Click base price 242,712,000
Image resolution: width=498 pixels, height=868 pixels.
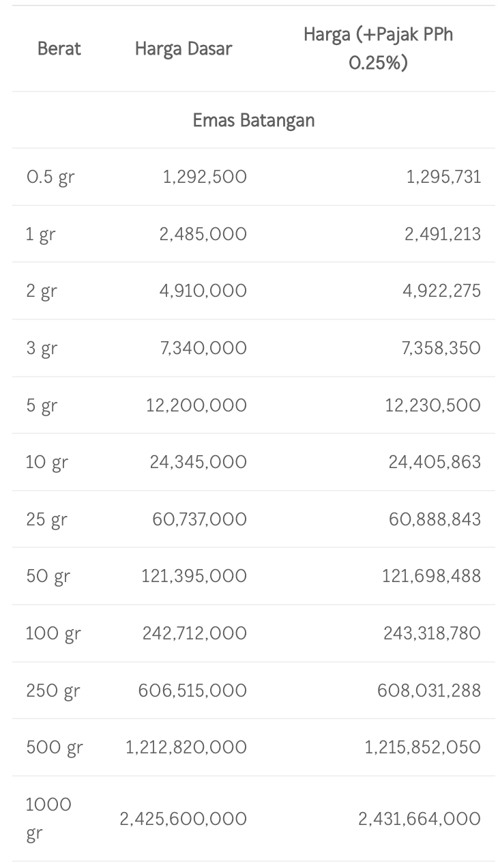(x=194, y=634)
